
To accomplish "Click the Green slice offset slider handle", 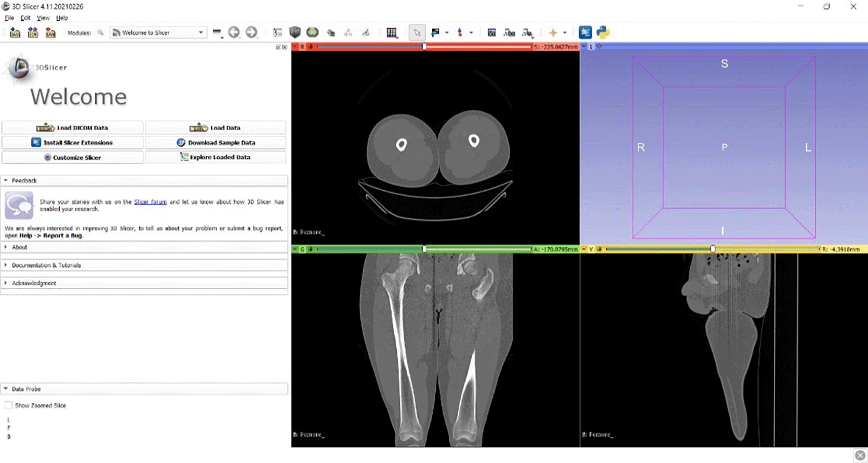I will coord(425,249).
